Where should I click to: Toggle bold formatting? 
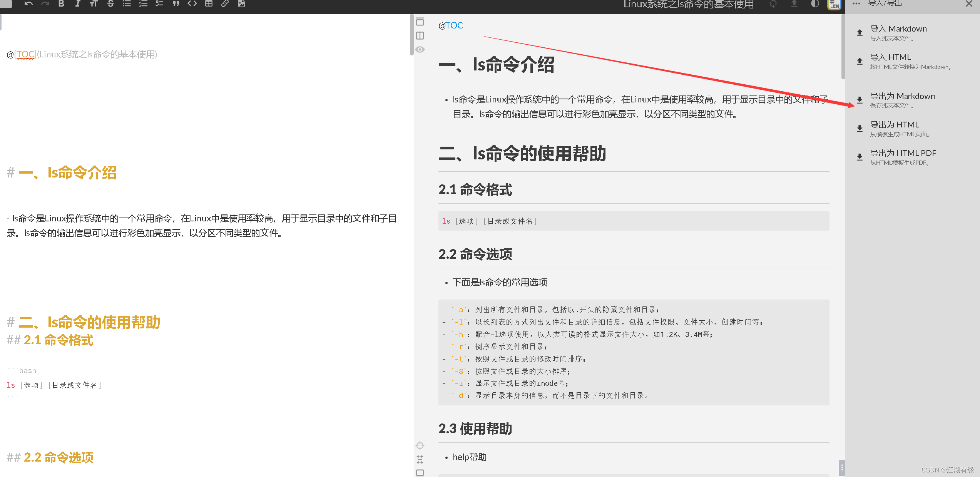click(x=61, y=3)
